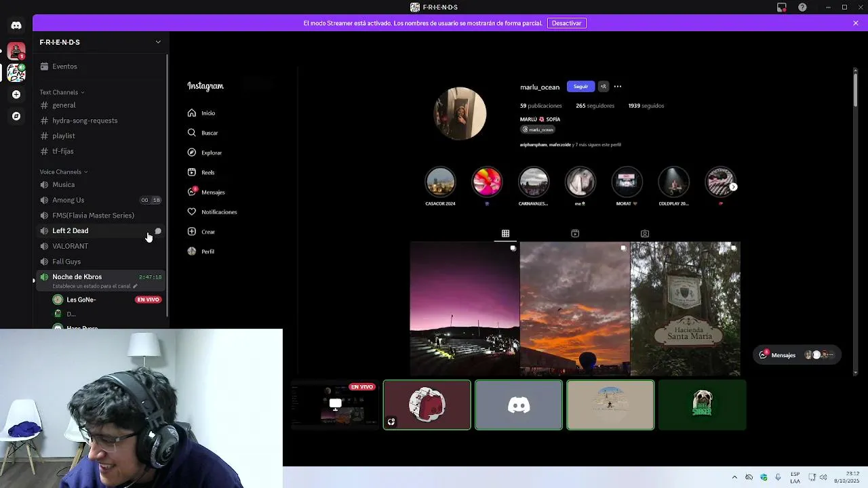Image resolution: width=868 pixels, height=488 pixels.
Task: Open Instagram Mensajes with notification badge
Action: pyautogui.click(x=206, y=192)
